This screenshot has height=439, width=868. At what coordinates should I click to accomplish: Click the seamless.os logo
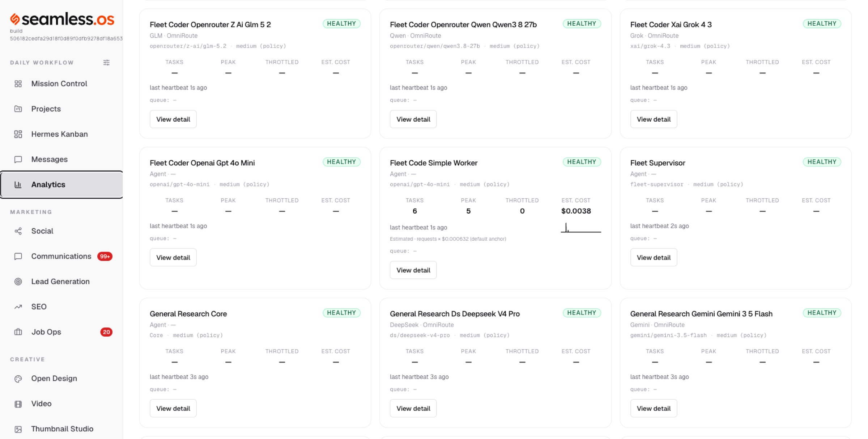pos(62,19)
